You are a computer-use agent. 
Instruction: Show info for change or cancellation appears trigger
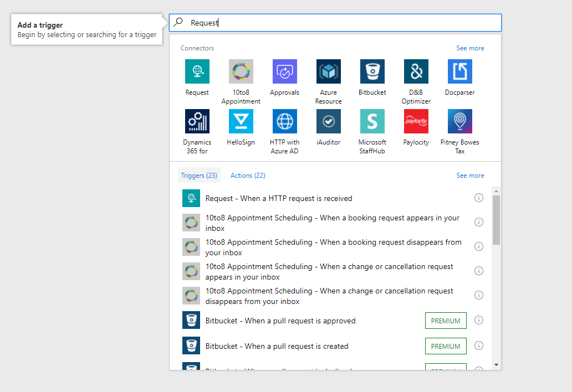click(479, 271)
